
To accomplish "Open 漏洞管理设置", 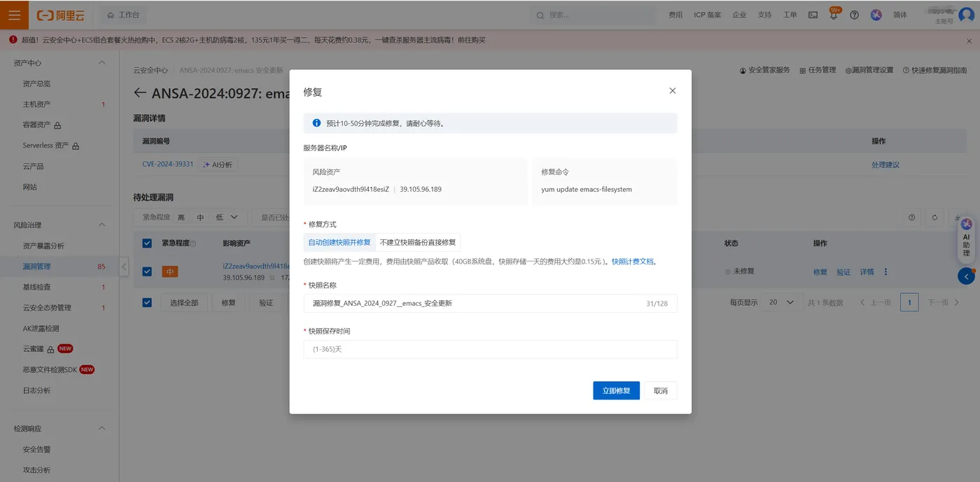I will click(869, 70).
